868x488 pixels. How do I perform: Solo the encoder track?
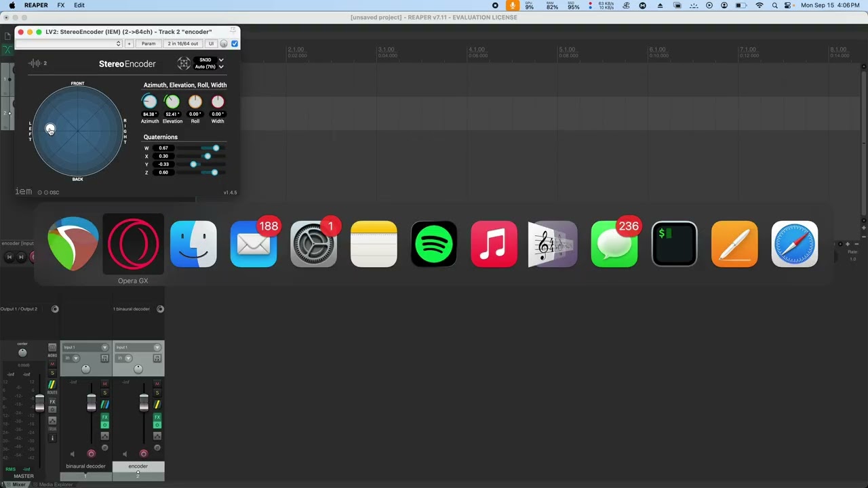coord(157,393)
